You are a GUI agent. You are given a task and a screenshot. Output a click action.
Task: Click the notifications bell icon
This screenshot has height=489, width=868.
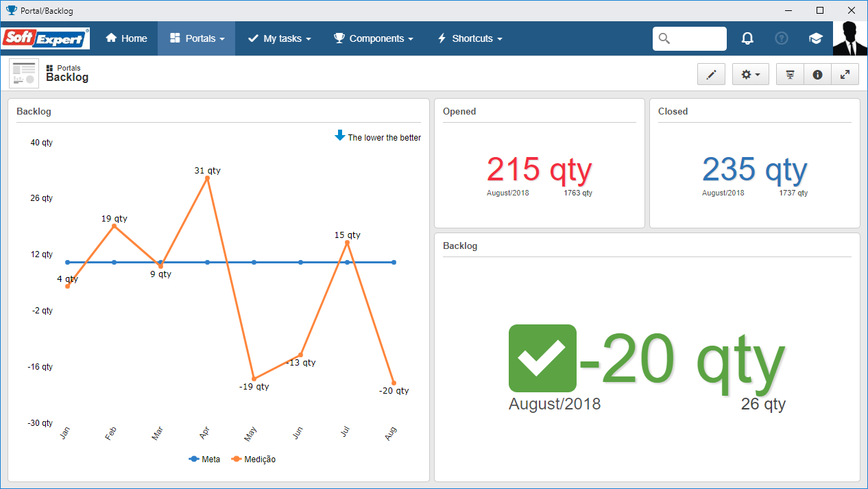[747, 38]
